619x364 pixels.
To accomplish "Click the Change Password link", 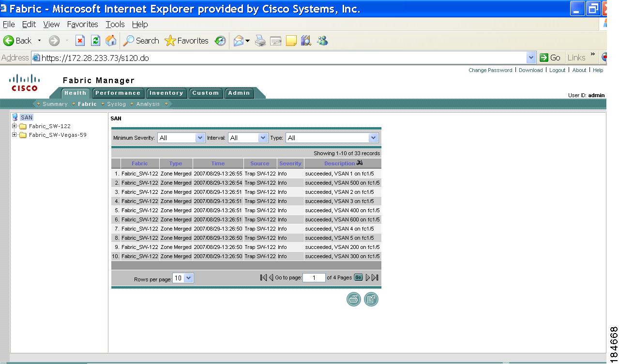I will coord(490,70).
